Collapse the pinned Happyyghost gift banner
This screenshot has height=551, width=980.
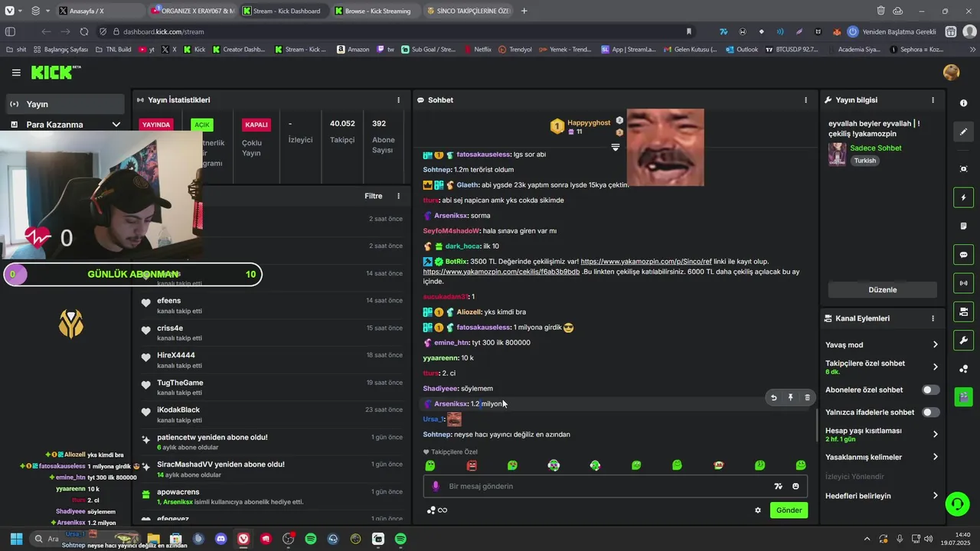[x=615, y=147]
